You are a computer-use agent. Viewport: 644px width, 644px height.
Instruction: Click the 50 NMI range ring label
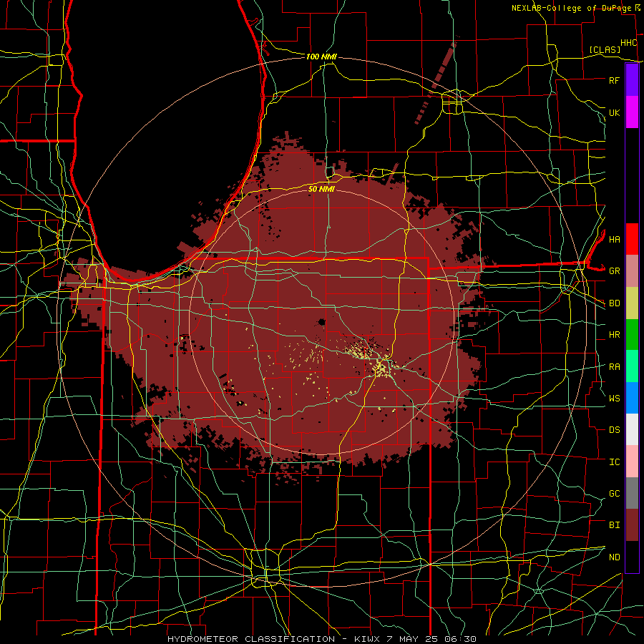pyautogui.click(x=321, y=189)
